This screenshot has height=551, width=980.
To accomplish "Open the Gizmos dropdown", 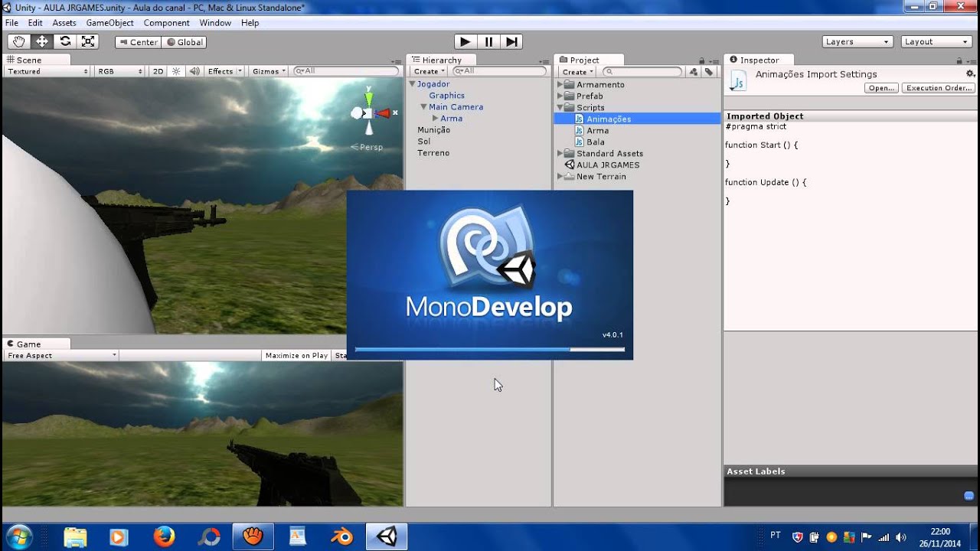I will pyautogui.click(x=269, y=71).
